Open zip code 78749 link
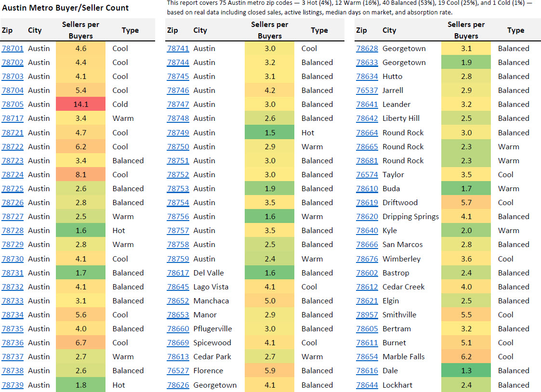 178,132
